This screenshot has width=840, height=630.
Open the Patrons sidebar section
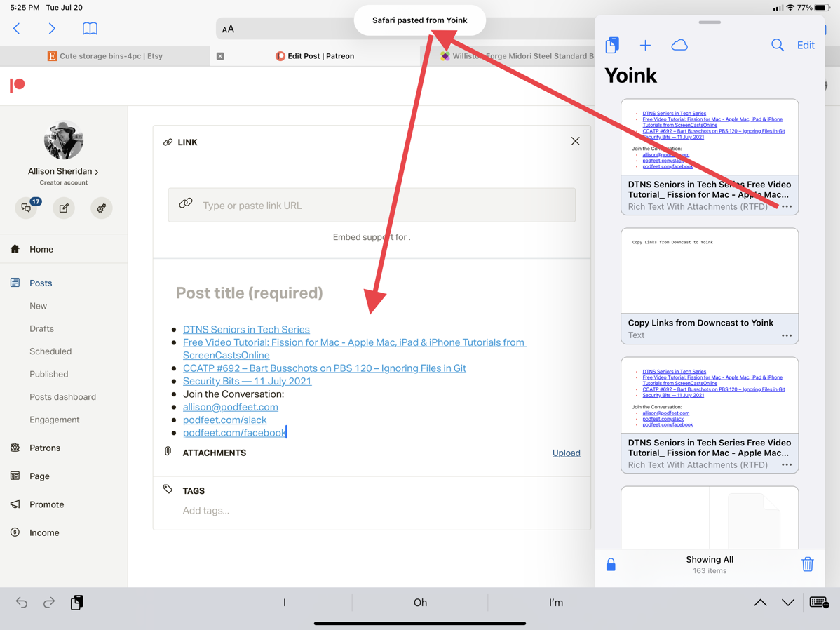coord(45,448)
